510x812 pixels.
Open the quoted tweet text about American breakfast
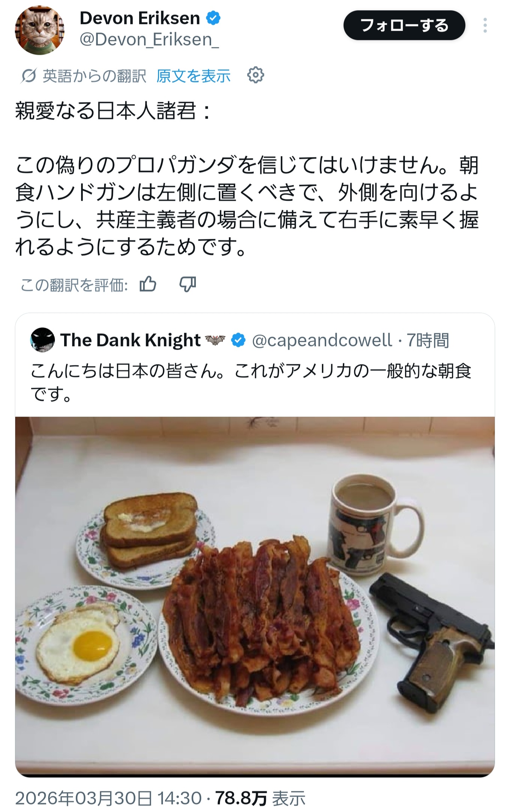click(x=251, y=382)
